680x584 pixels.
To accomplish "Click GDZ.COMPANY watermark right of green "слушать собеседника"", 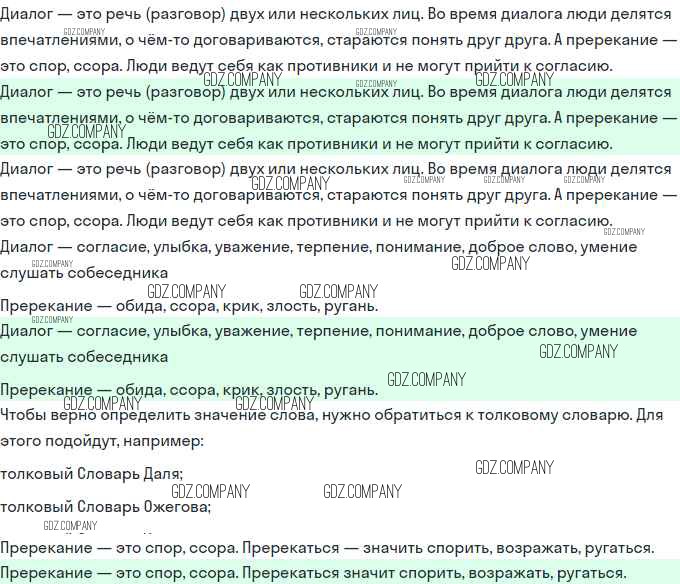I will (578, 351).
